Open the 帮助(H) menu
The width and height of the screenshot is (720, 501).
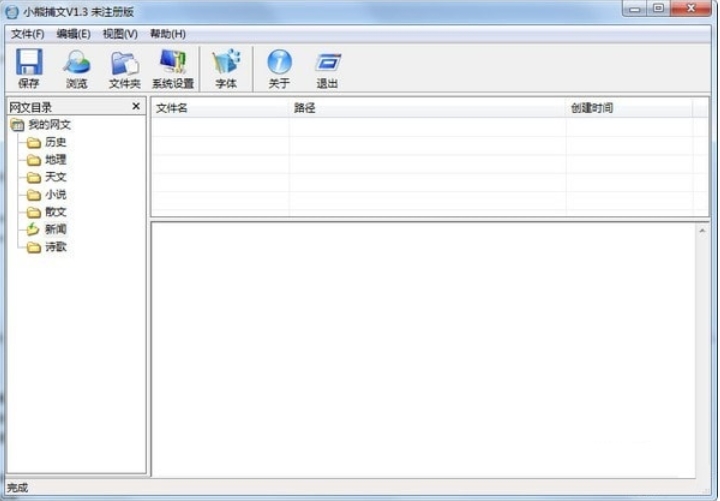coord(168,34)
